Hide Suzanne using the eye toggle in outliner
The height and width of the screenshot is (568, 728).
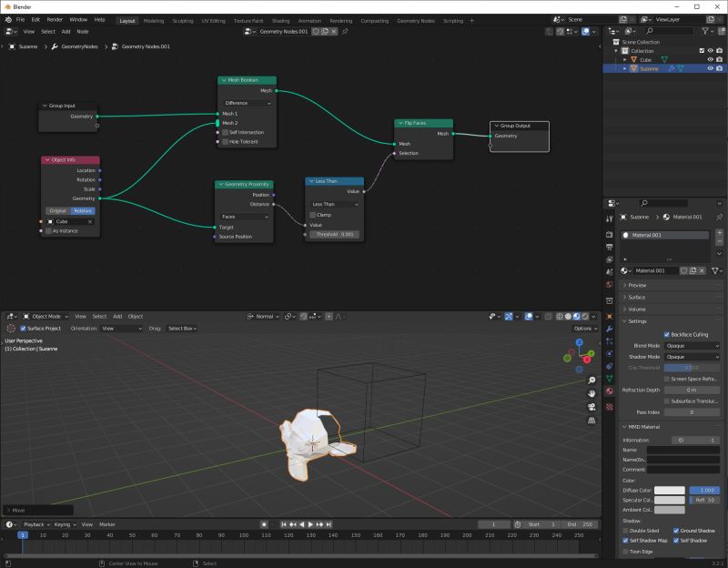coord(710,68)
